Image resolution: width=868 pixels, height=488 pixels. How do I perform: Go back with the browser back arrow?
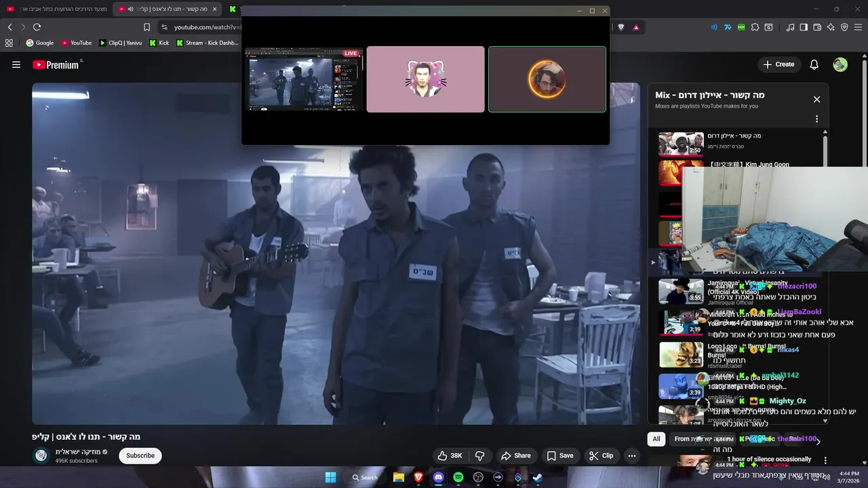(x=9, y=27)
